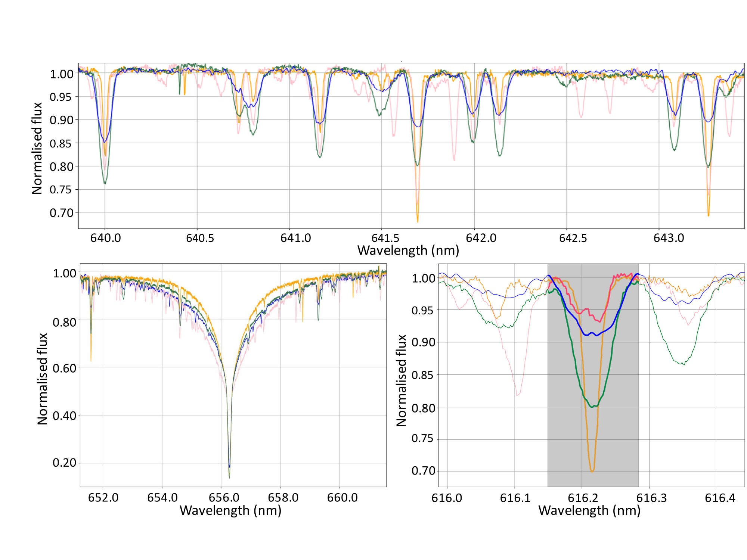Screen dimensions: 747x560
Task: Click the bottom-right plot's Wavelength (nm) label
Action: coord(589,510)
